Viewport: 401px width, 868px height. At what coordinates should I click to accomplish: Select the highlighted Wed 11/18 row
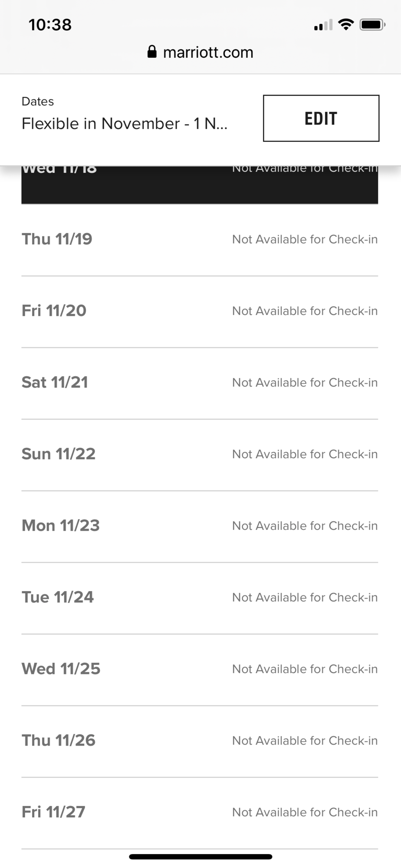pos(200,185)
